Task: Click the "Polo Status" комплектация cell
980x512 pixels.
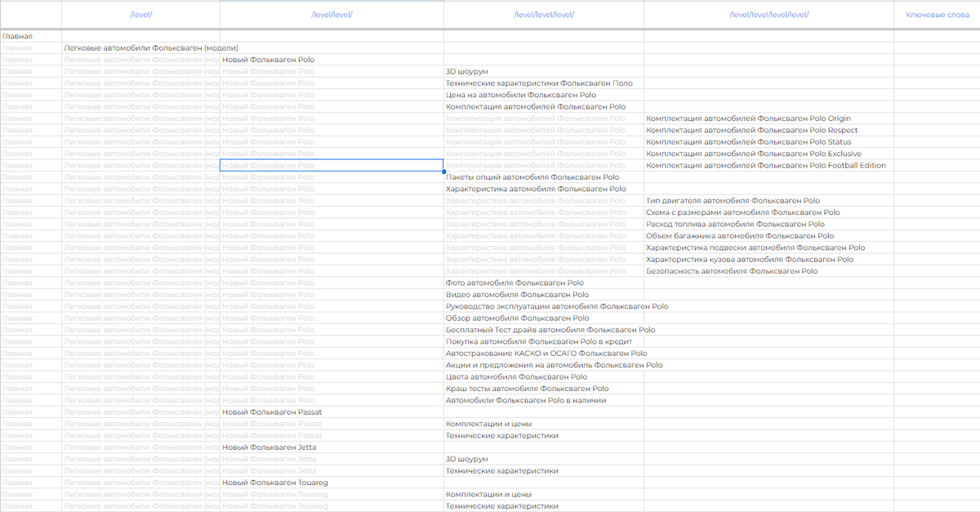Action: (768, 142)
